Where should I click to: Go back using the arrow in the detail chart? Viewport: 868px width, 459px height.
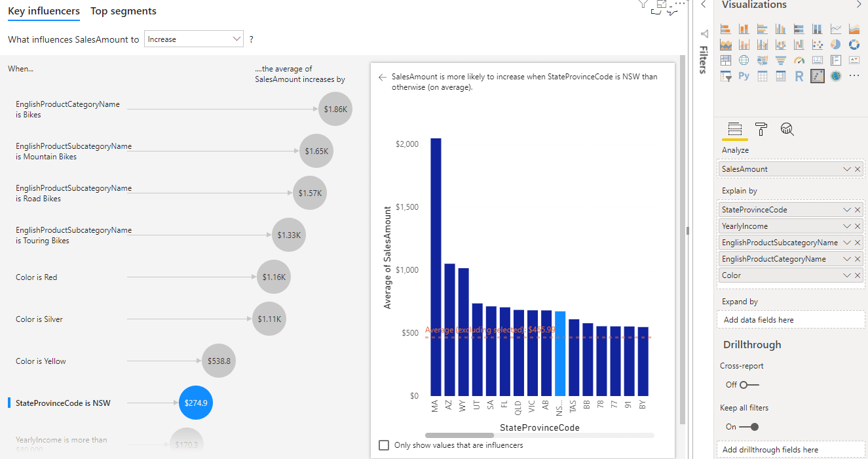383,77
